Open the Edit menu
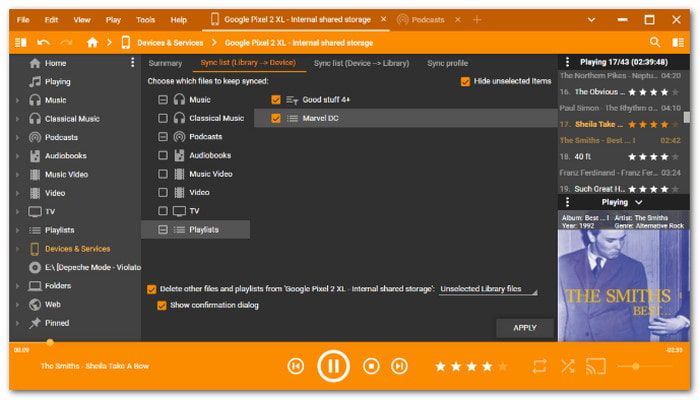The width and height of the screenshot is (700, 400). tap(51, 20)
